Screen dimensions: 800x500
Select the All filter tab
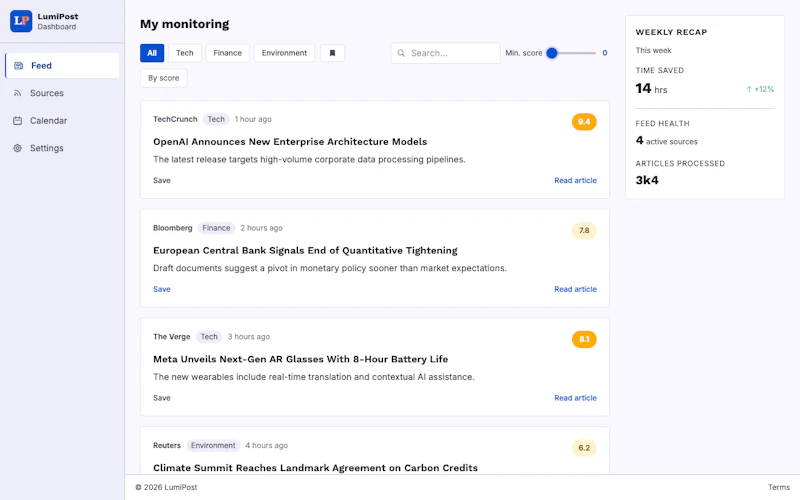[x=152, y=53]
